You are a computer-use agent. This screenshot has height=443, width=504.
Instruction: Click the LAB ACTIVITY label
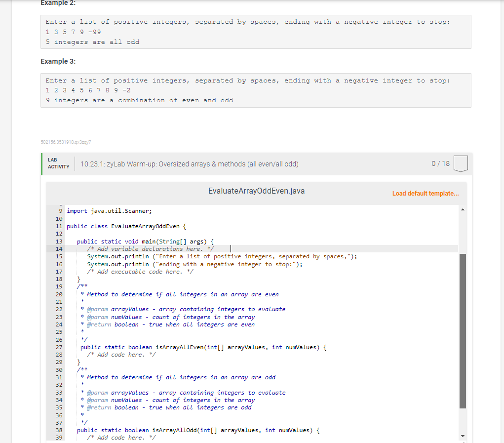[58, 163]
